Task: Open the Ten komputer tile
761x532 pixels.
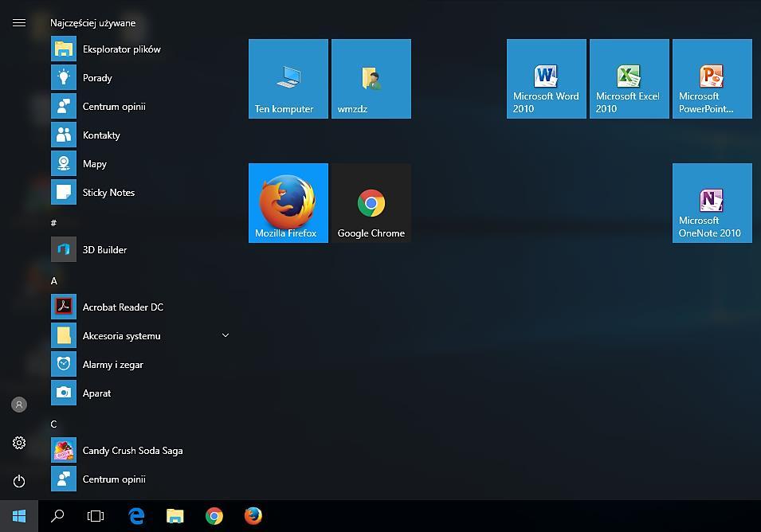Action: point(288,79)
